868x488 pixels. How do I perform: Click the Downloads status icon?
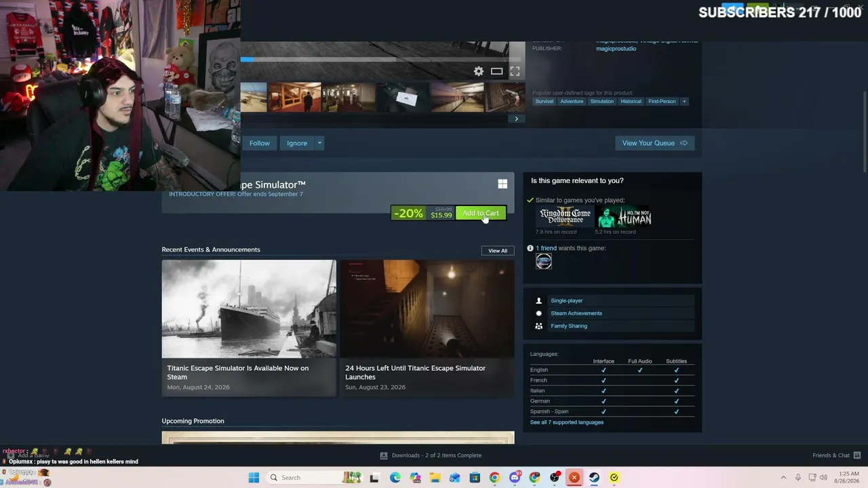tap(384, 455)
